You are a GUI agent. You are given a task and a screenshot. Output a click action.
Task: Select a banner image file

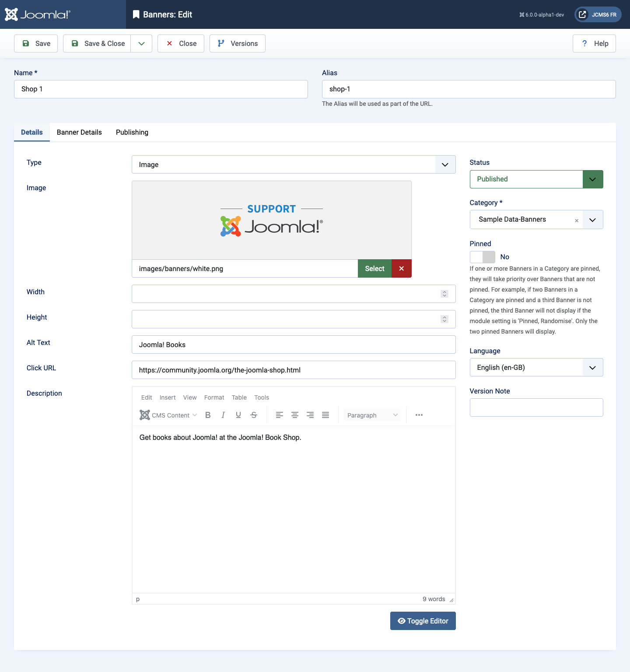click(375, 268)
